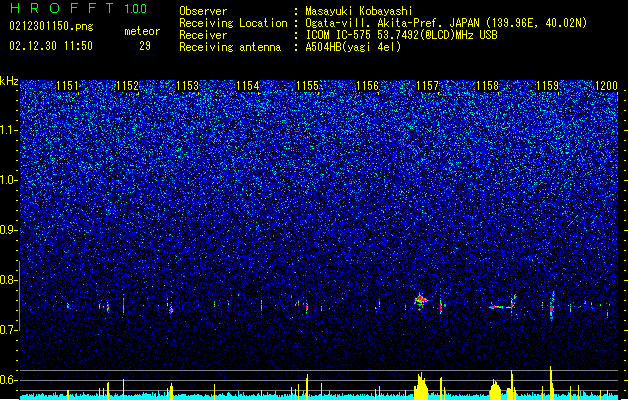Click the broad yellow power peak below 1157
This screenshot has height=400, width=629.
[421, 386]
